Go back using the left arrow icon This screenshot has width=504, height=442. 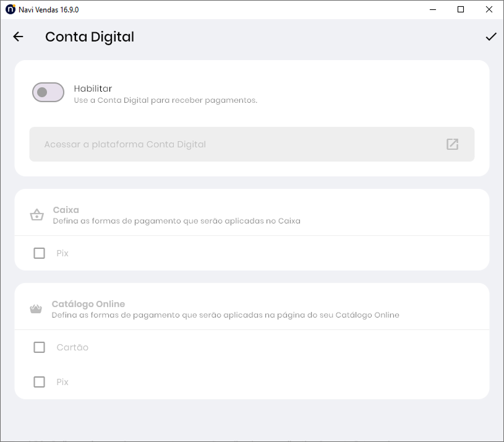[18, 37]
